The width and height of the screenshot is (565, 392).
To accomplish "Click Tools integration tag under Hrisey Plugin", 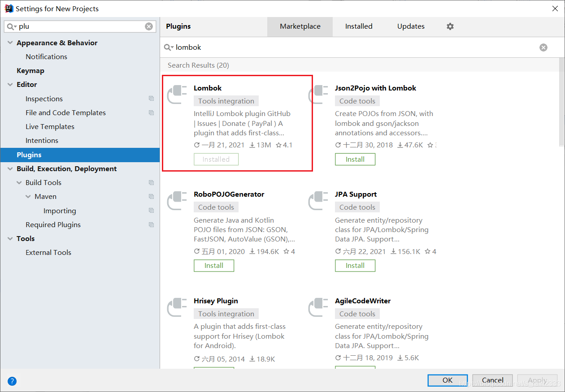I will point(226,314).
